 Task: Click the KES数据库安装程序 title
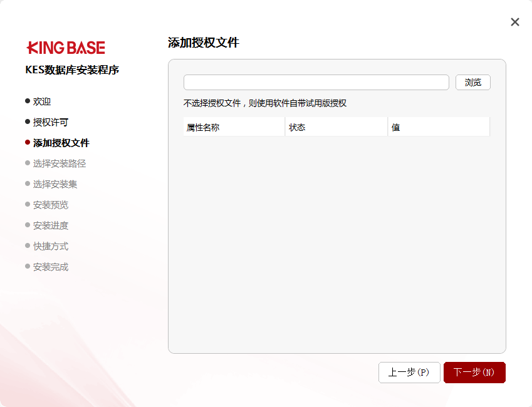(72, 70)
